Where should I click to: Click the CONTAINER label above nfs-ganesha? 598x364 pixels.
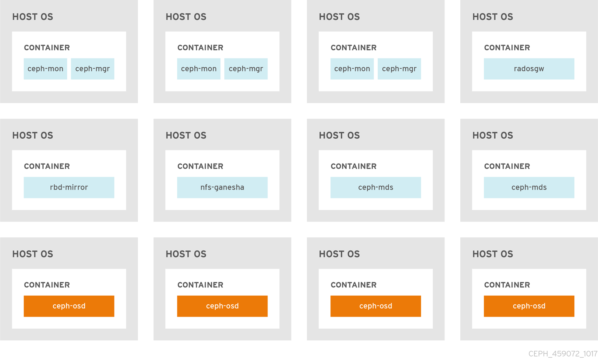point(200,166)
